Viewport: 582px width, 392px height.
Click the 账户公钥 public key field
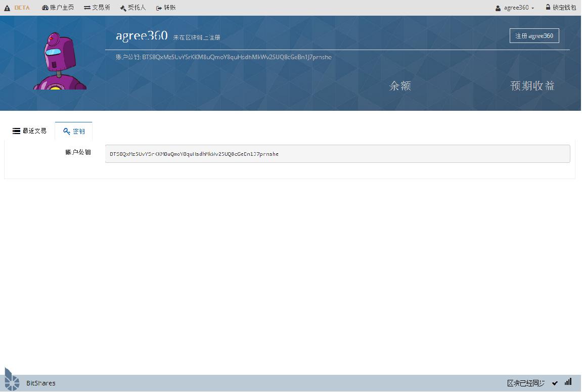[x=337, y=154]
